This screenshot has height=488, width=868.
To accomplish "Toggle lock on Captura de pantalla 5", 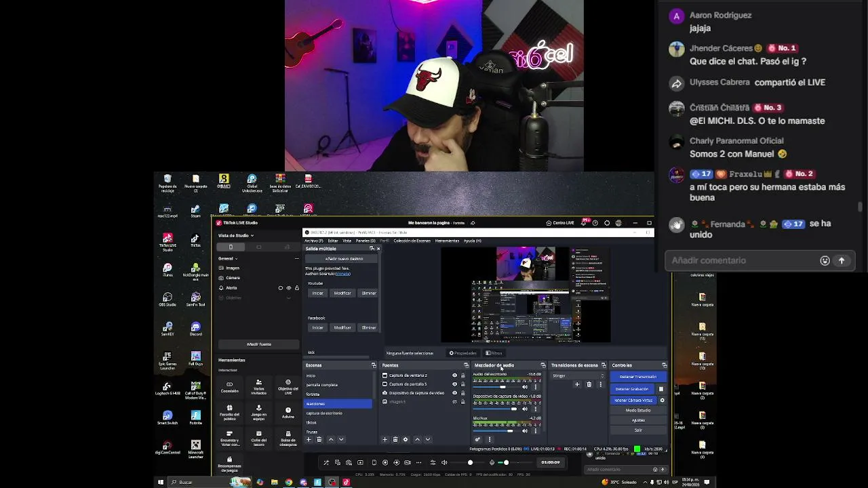I will [x=463, y=384].
